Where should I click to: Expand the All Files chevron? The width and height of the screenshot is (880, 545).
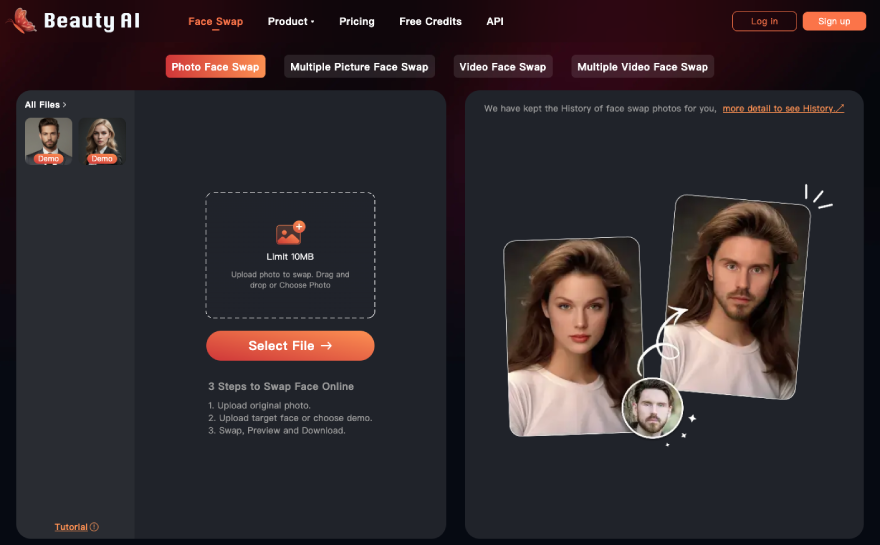(65, 104)
